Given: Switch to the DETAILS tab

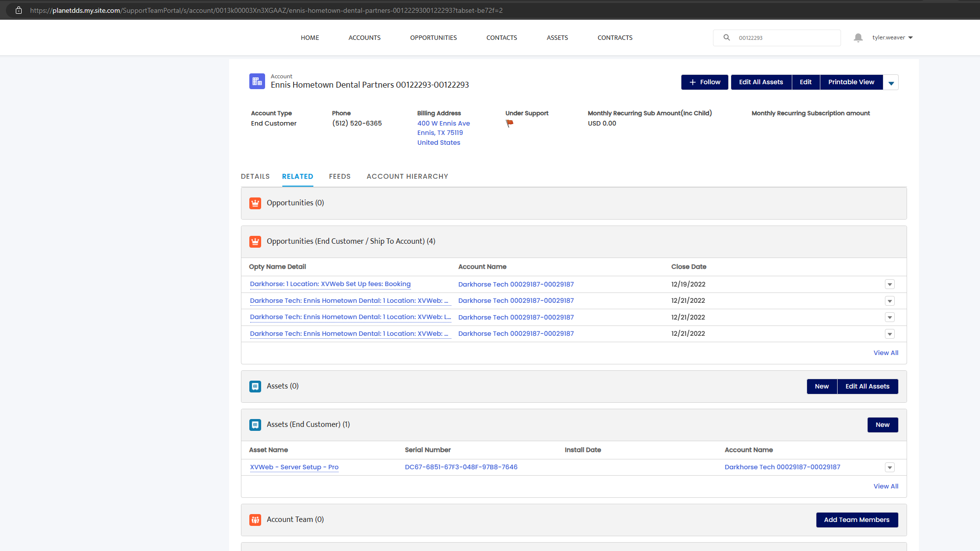Looking at the screenshot, I should pos(255,176).
